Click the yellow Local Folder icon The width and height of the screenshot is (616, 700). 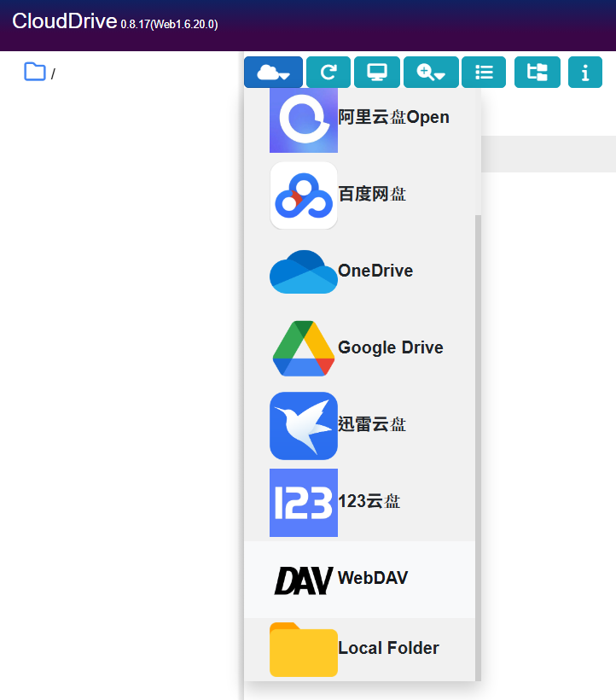point(304,650)
